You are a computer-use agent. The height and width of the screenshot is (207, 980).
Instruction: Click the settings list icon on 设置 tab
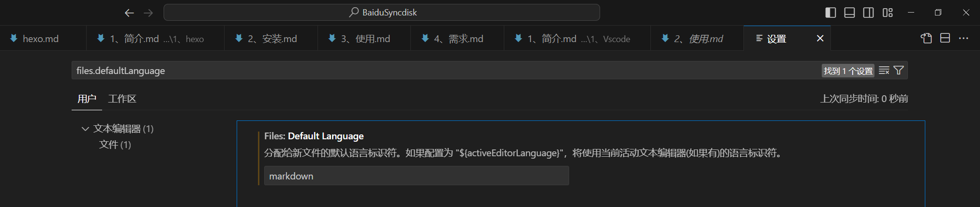[x=759, y=38]
